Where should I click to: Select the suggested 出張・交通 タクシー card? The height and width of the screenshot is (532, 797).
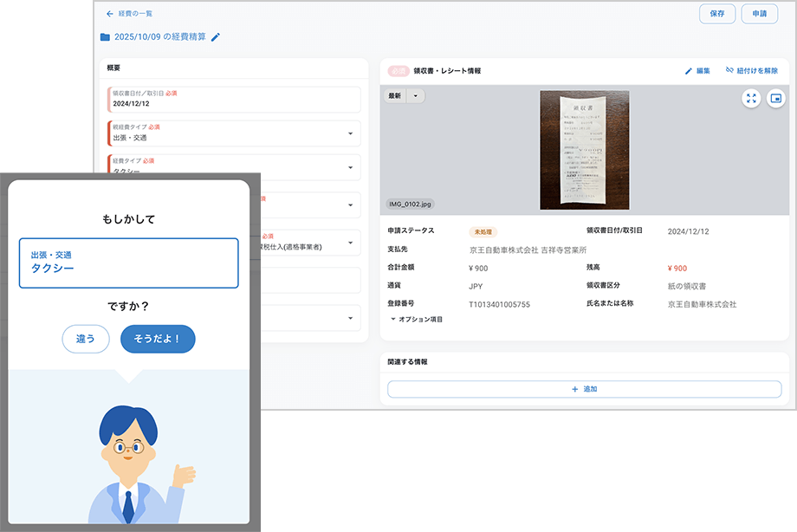[128, 263]
